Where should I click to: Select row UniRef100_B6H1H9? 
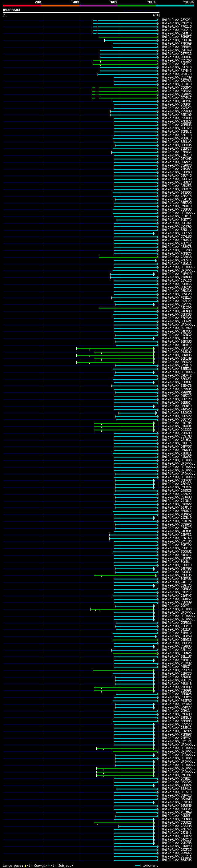click(x=176, y=358)
